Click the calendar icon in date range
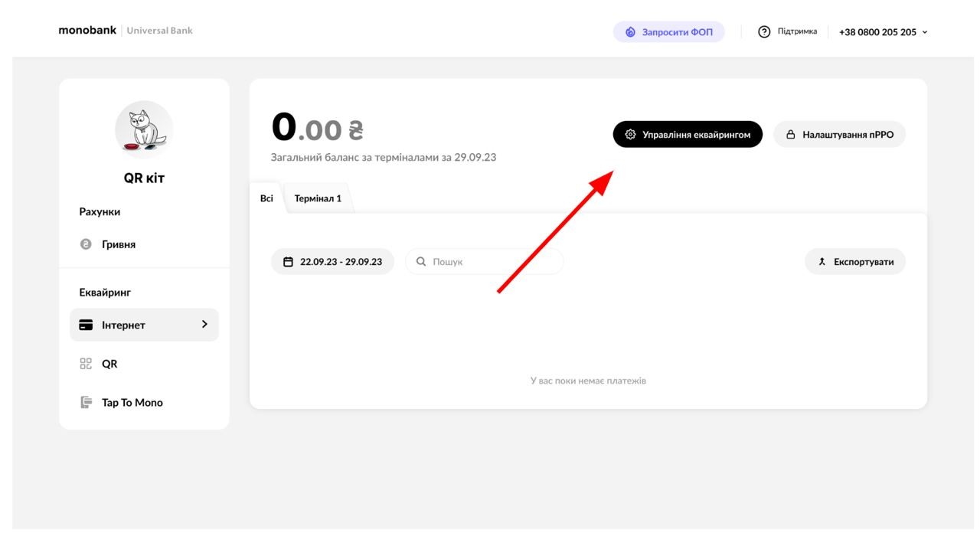 [x=289, y=262]
